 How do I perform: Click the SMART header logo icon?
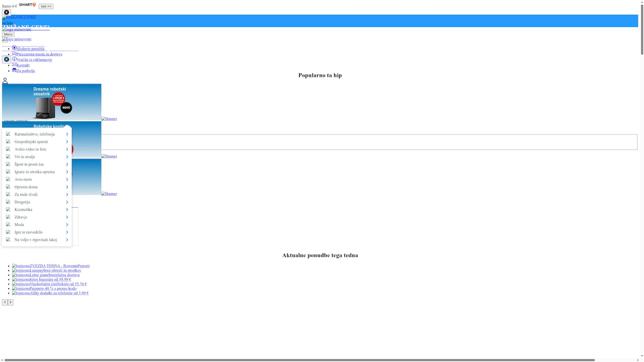tap(26, 5)
